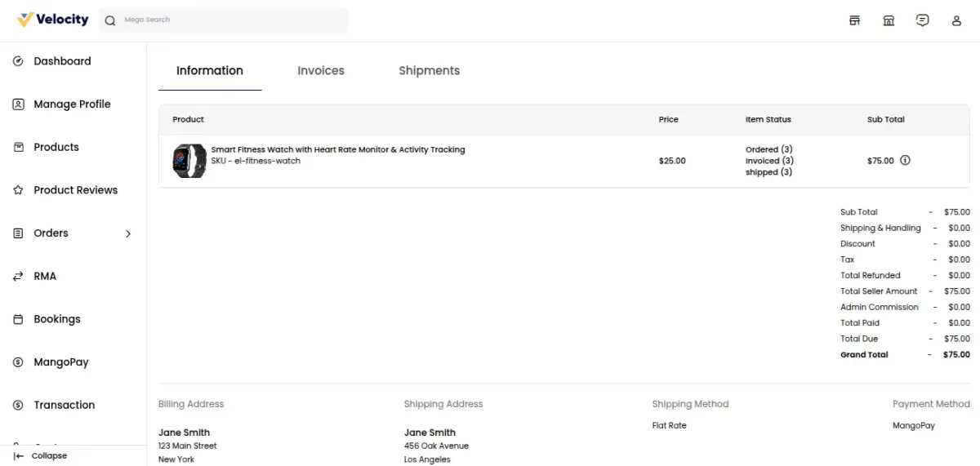The image size is (980, 466).
Task: Focus the Mega Search field
Action: point(223,20)
